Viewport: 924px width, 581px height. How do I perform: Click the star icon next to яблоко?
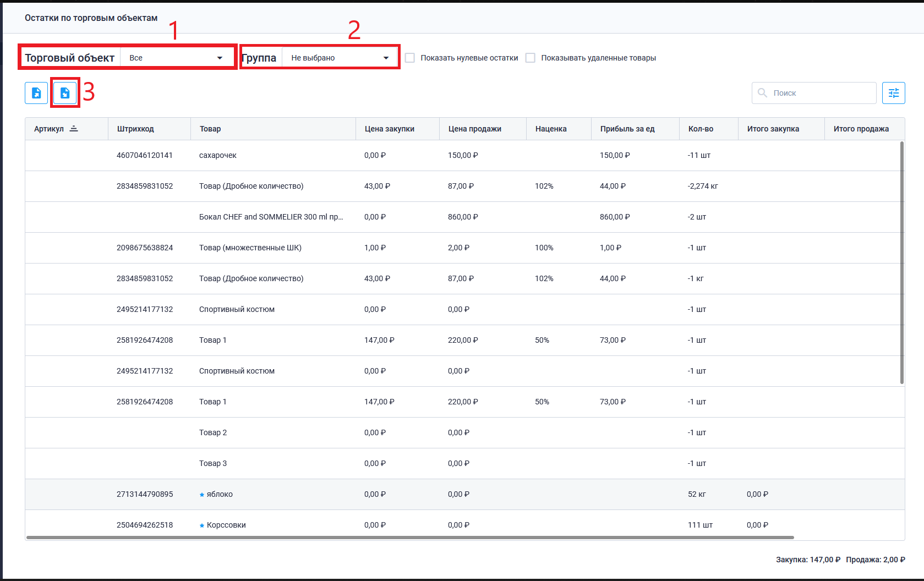tap(202, 495)
